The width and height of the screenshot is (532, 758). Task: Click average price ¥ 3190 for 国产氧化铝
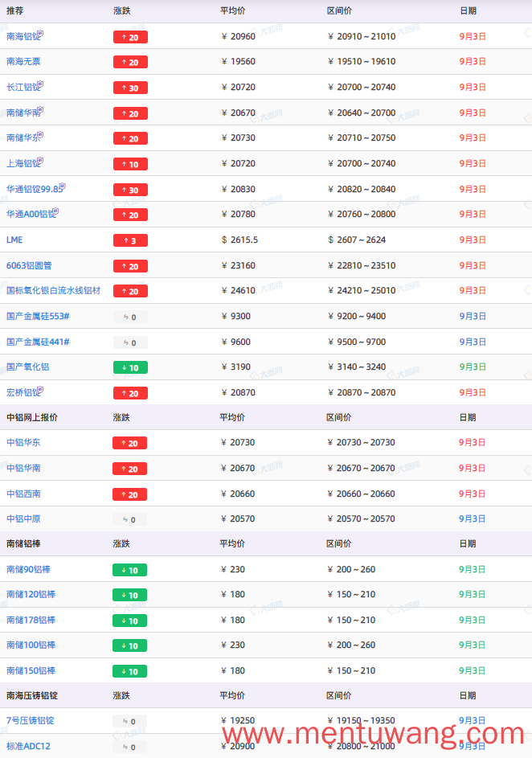[x=235, y=367]
